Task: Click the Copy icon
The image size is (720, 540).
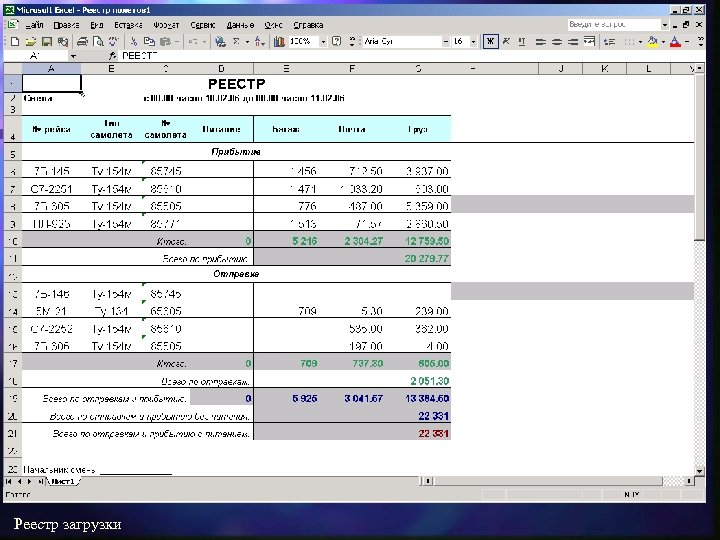Action: coord(149,42)
